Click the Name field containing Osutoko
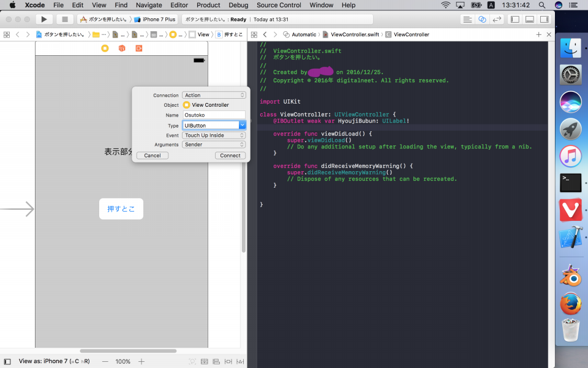588x368 pixels. [x=214, y=115]
